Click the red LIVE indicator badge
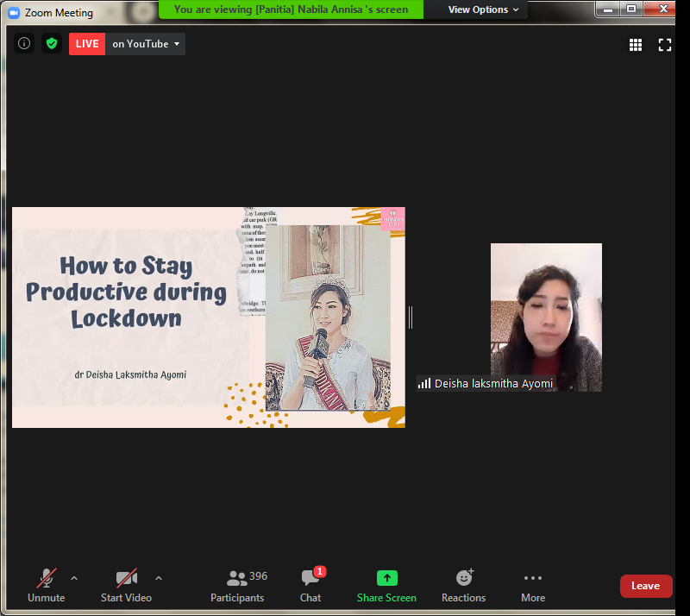The height and width of the screenshot is (616, 690). (87, 44)
